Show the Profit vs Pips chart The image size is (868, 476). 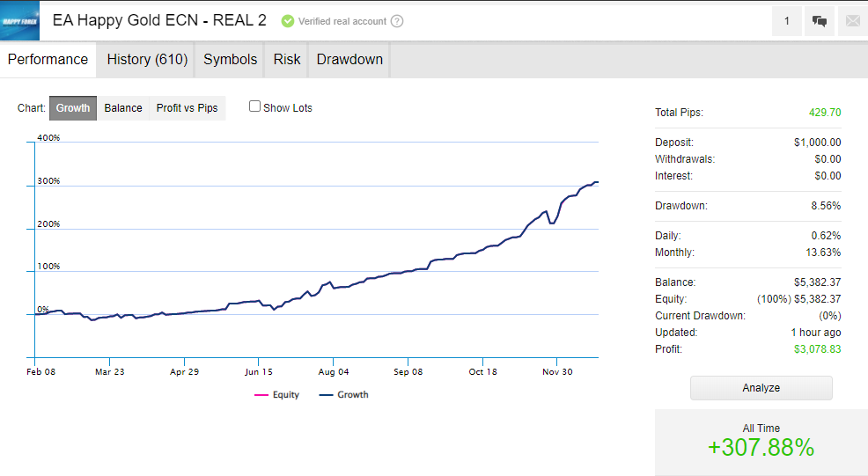[188, 108]
